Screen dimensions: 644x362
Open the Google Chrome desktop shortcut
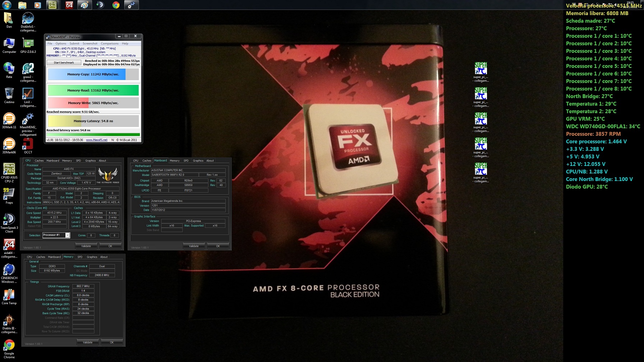[9, 349]
